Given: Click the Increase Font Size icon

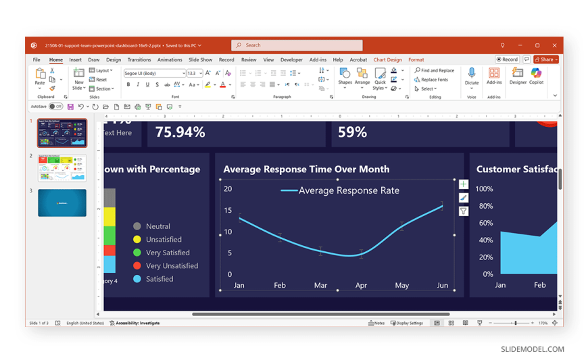Looking at the screenshot, I should click(x=207, y=73).
